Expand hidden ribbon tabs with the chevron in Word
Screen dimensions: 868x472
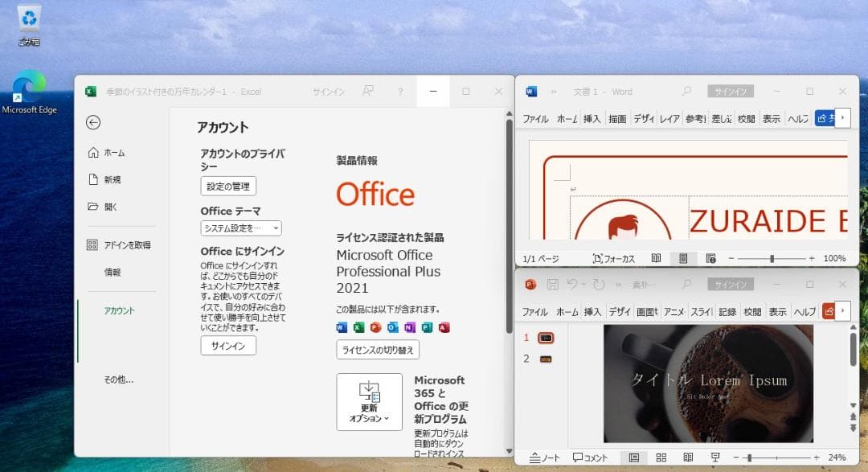coord(842,117)
